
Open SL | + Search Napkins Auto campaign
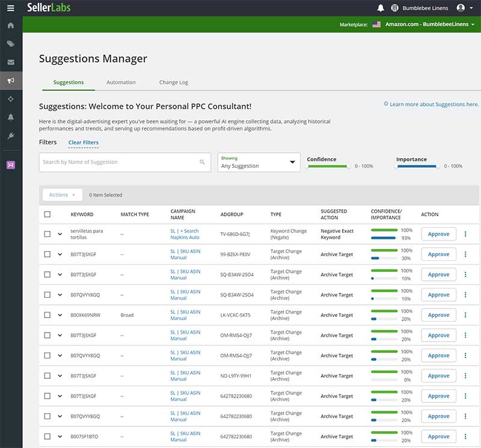185,234
